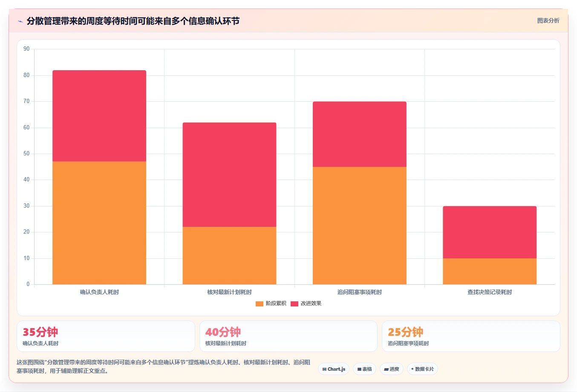Click the icon in the 表格 tag

pyautogui.click(x=359, y=369)
